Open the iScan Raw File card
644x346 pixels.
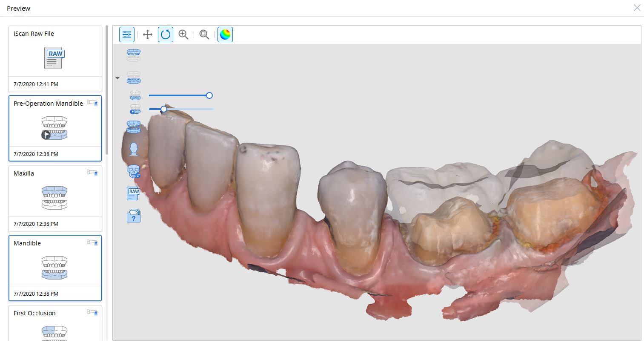[x=55, y=59]
